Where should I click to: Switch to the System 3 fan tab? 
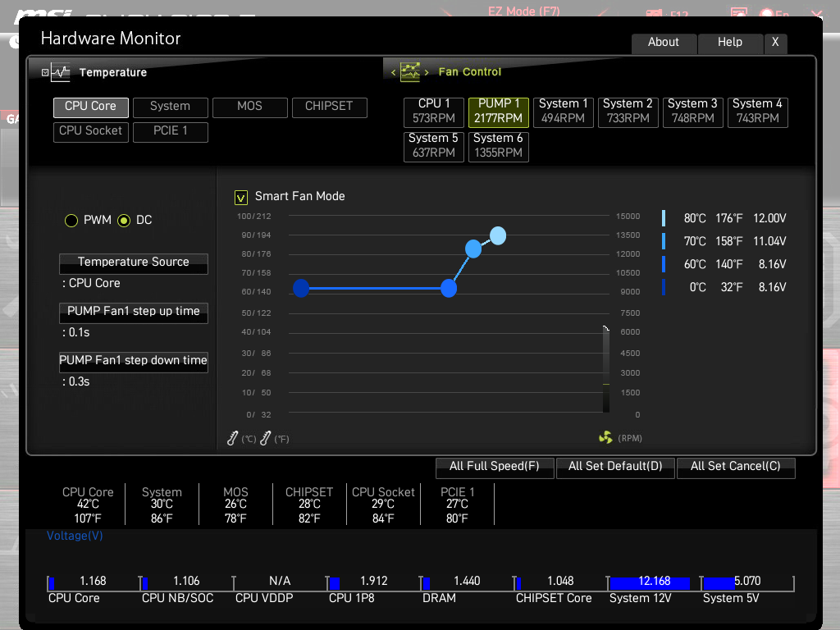(x=692, y=112)
